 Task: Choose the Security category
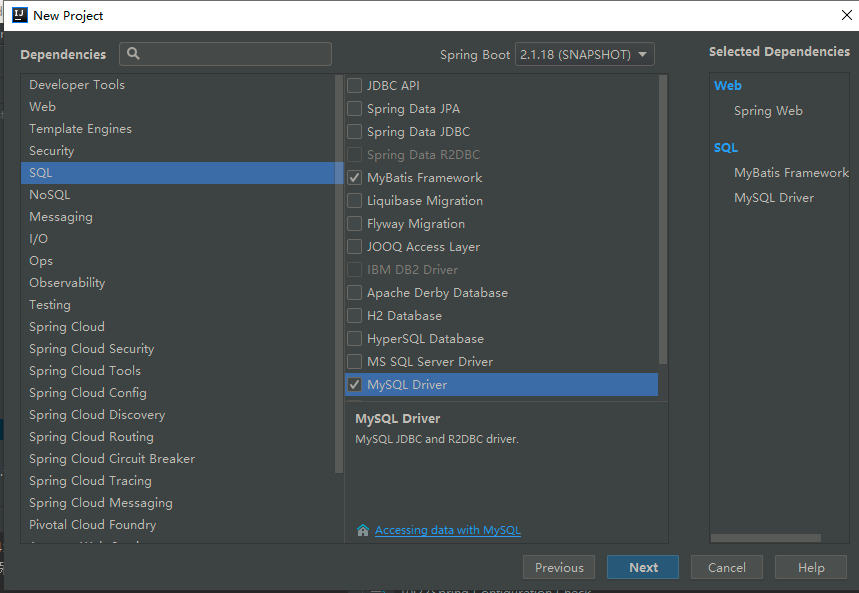click(x=178, y=151)
